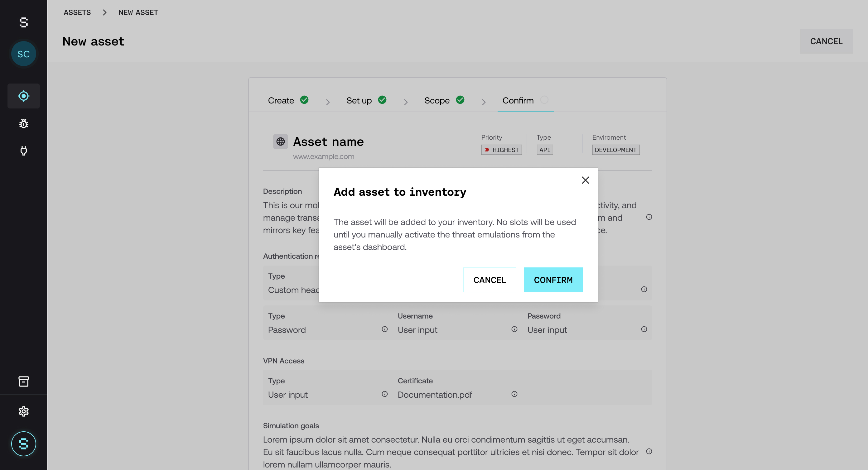Open the bug icon in sidebar
Screen dimensions: 868x470
pyautogui.click(x=24, y=124)
